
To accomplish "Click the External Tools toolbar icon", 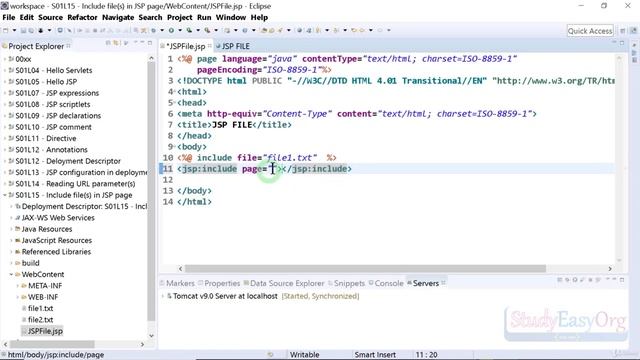I will [207, 30].
